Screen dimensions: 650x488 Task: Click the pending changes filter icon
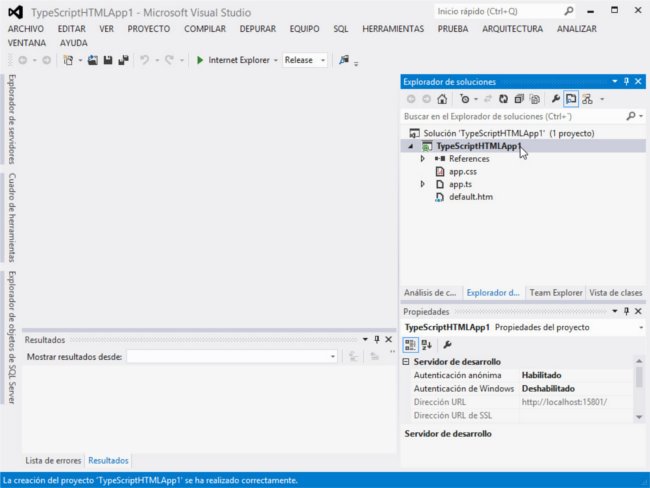pos(465,99)
